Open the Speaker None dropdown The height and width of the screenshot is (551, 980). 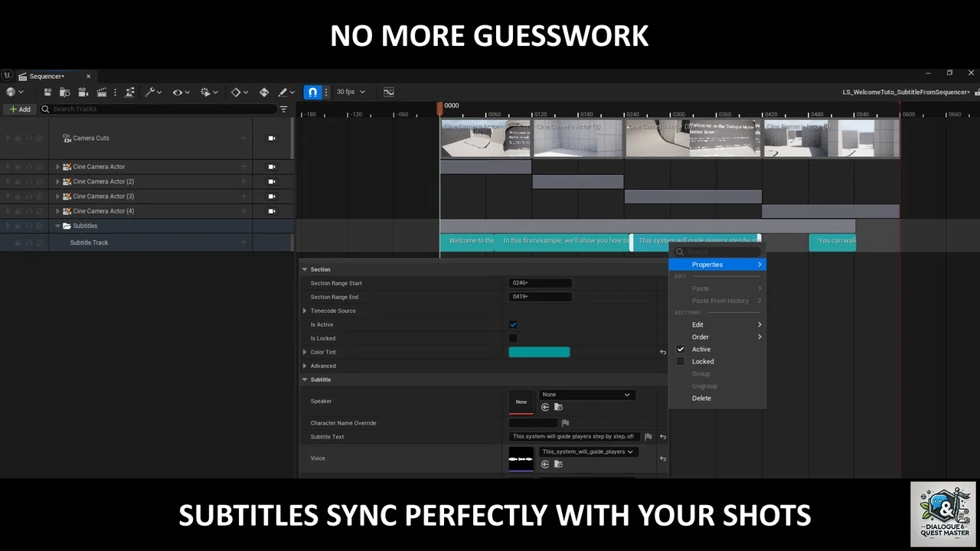[x=586, y=395]
